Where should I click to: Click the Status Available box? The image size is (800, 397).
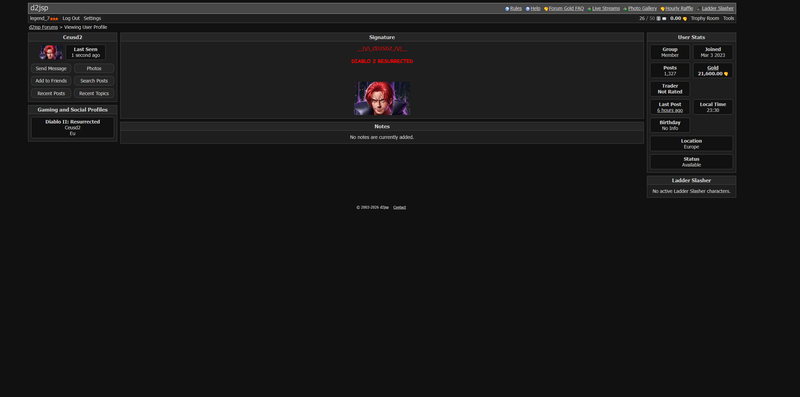pyautogui.click(x=691, y=162)
